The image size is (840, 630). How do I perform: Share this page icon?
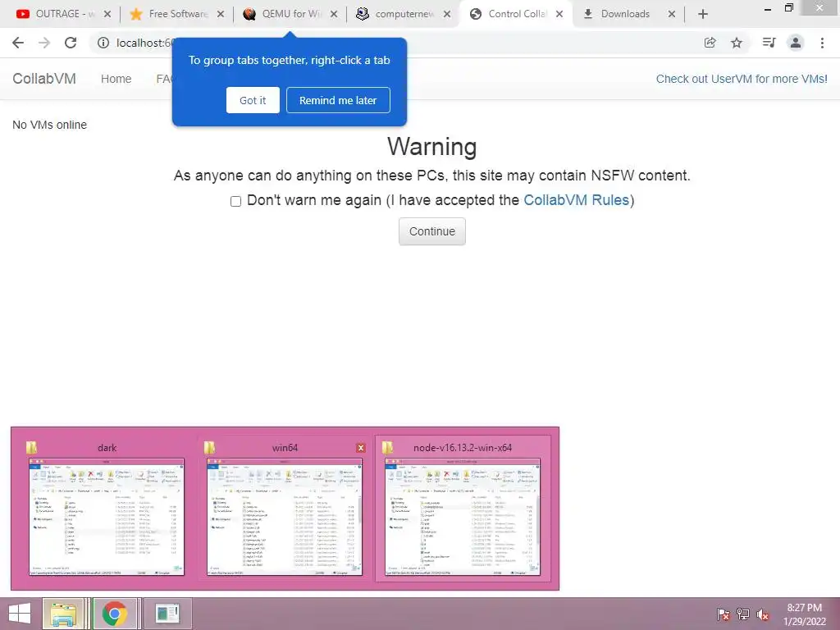(x=710, y=43)
